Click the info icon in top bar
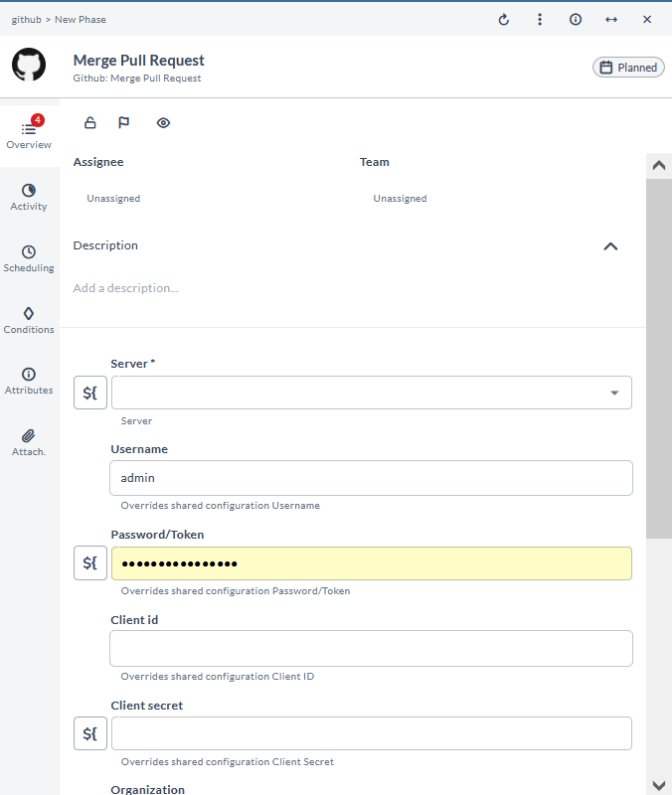Screen dimensions: 672x795 point(576,20)
